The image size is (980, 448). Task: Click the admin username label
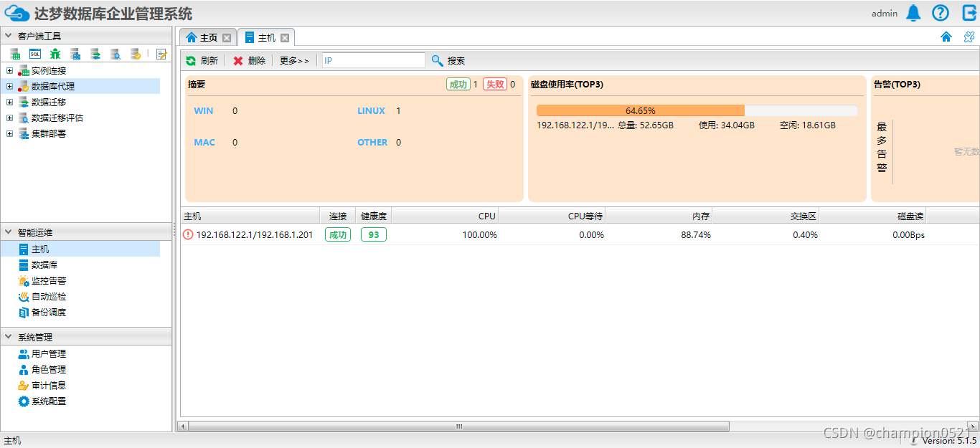(885, 13)
